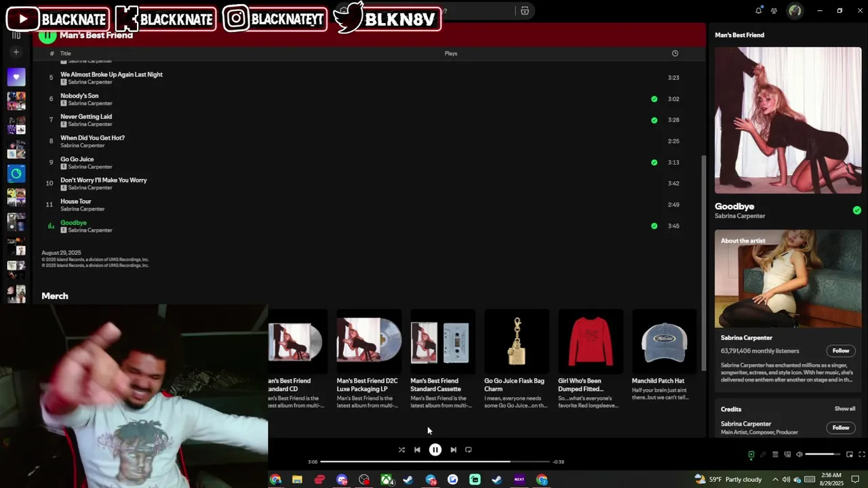
Task: Open the connect to a device icon
Action: tap(787, 454)
